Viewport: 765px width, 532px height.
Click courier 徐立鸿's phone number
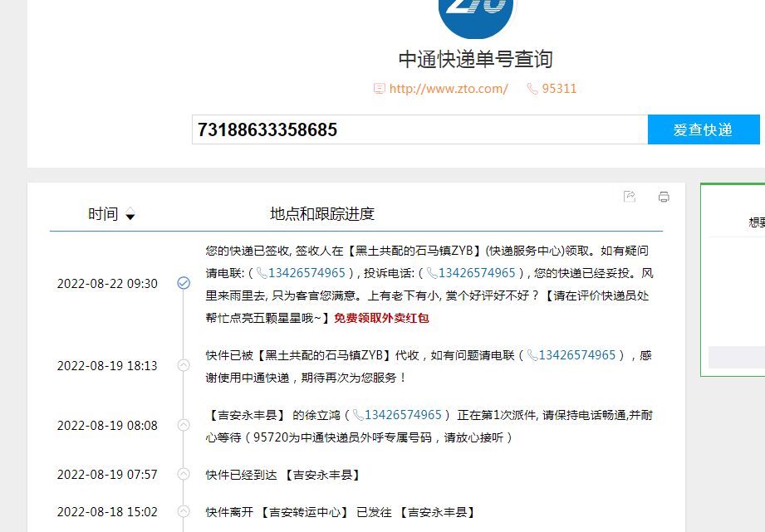[x=403, y=415]
